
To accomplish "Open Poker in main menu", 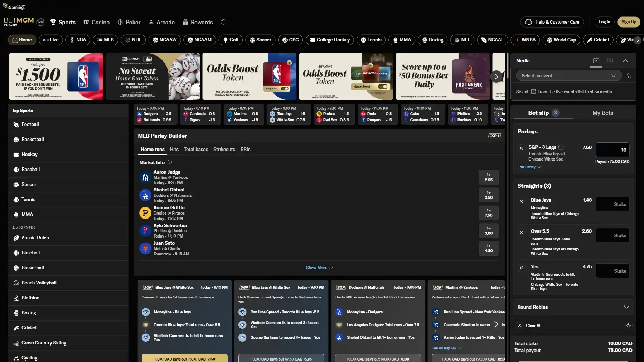I will pyautogui.click(x=129, y=22).
